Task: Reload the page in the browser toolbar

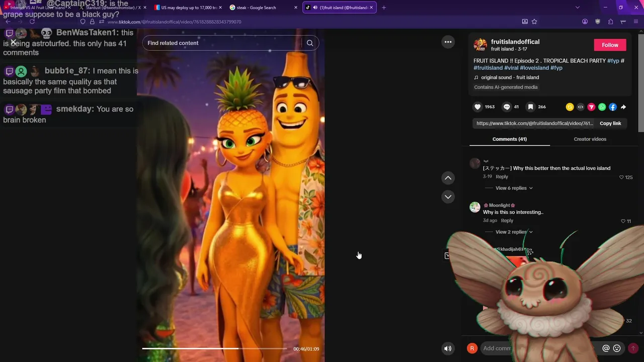Action: point(32,22)
